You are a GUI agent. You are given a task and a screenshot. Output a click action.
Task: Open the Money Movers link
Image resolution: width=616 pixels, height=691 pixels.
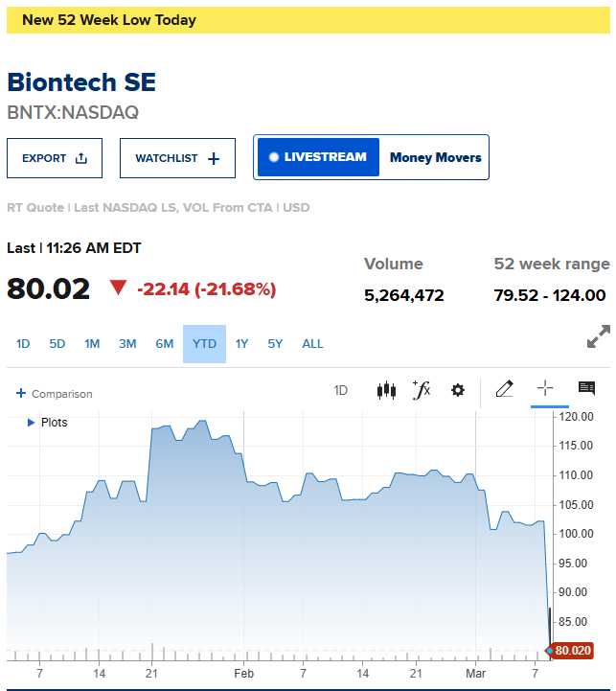click(x=435, y=157)
